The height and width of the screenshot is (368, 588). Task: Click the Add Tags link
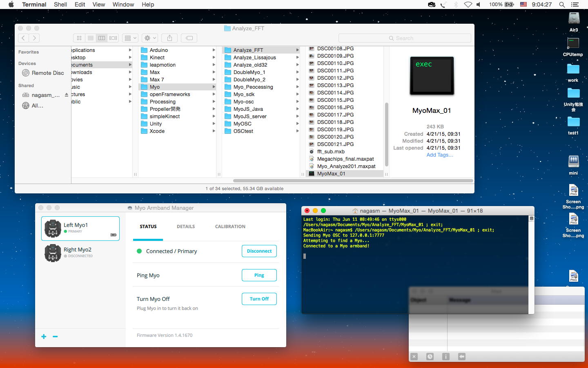point(440,155)
